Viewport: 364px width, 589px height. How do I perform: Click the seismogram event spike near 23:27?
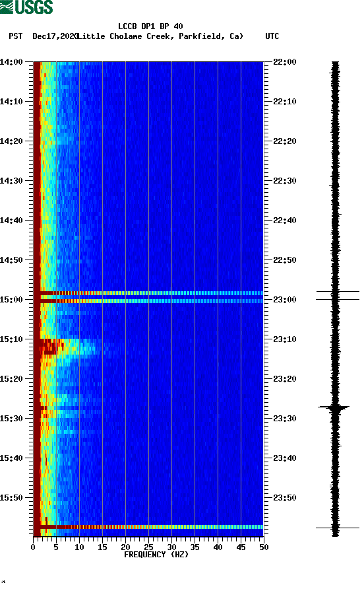(334, 407)
